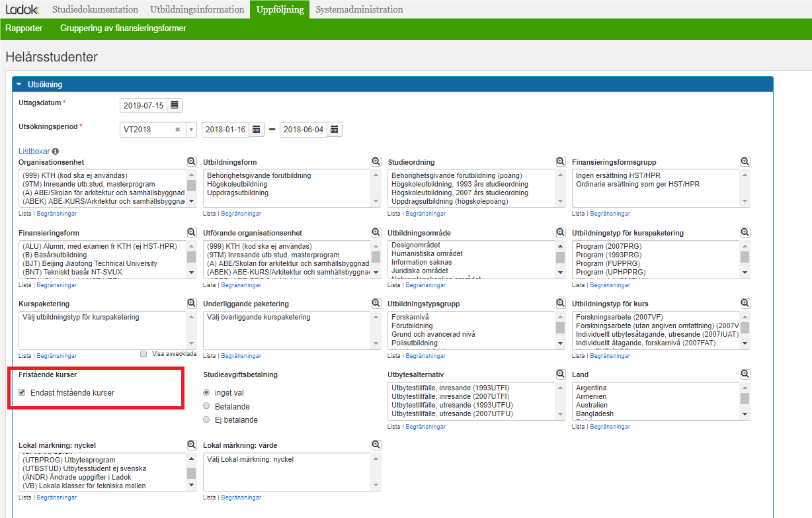Click the Uttagsdatum date input field
The image size is (812, 518).
[x=143, y=105]
